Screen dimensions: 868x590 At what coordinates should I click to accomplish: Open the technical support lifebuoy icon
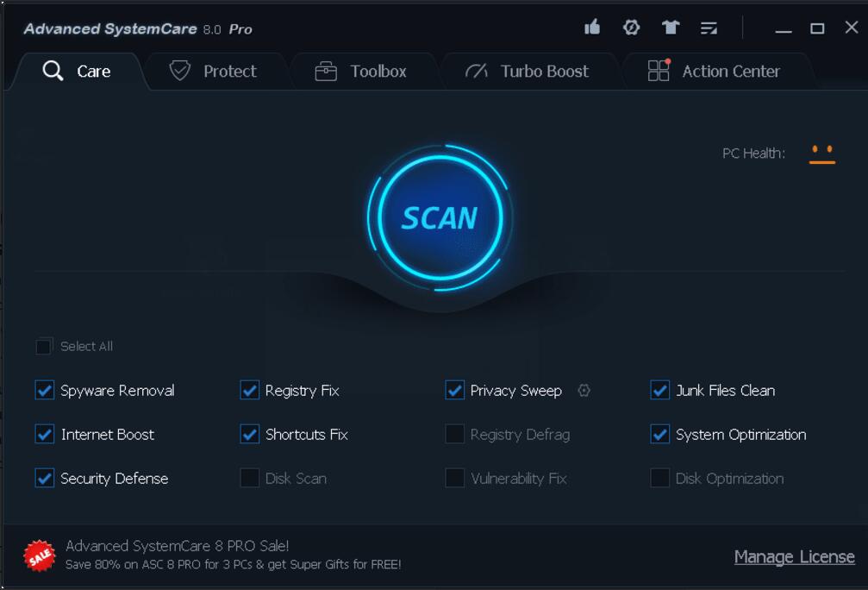631,28
